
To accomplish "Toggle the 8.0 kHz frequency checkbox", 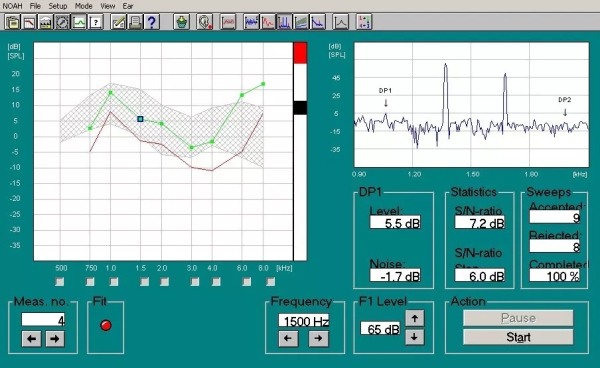I will tap(271, 282).
